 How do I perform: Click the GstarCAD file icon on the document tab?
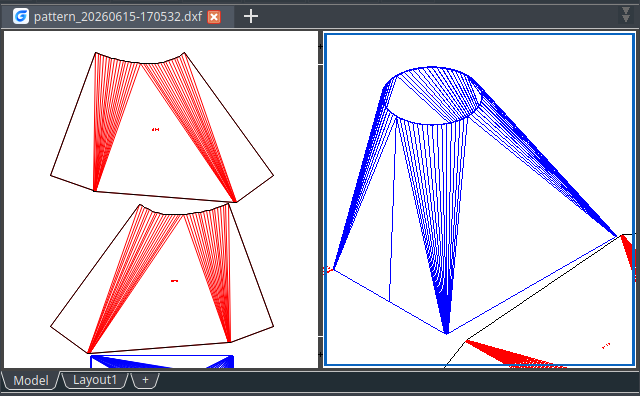(x=21, y=16)
